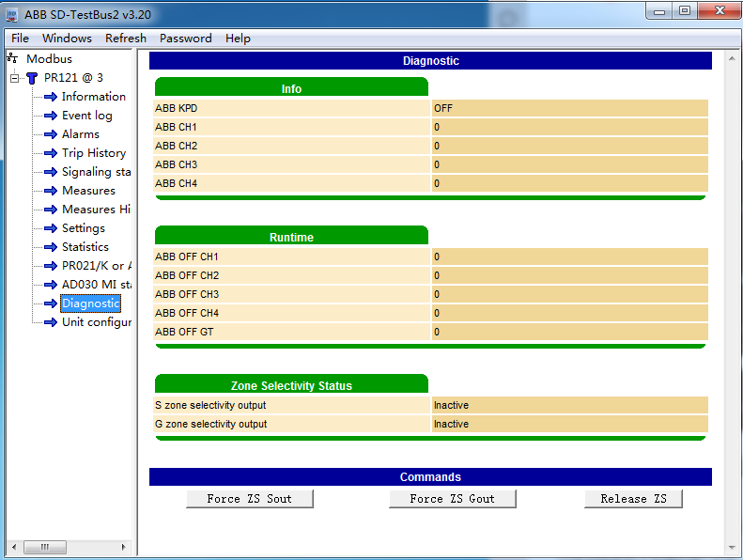Click the arrow icon beside Signaling status
The image size is (743, 560).
[x=51, y=172]
